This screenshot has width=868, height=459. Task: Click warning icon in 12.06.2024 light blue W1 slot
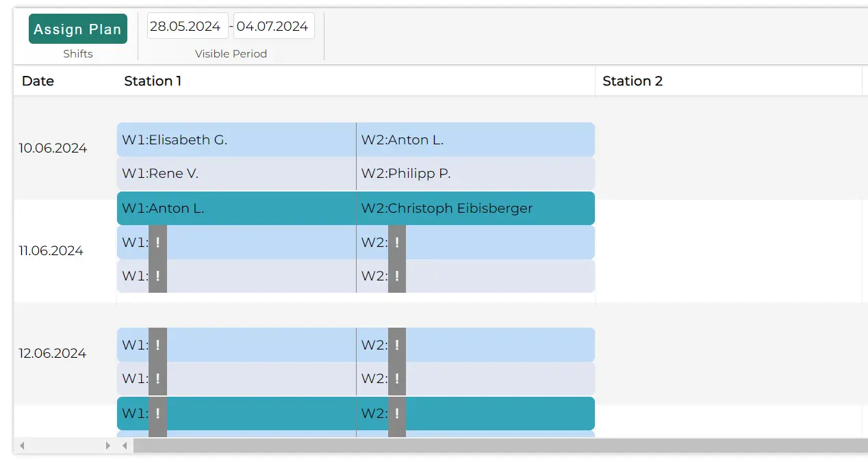click(157, 345)
